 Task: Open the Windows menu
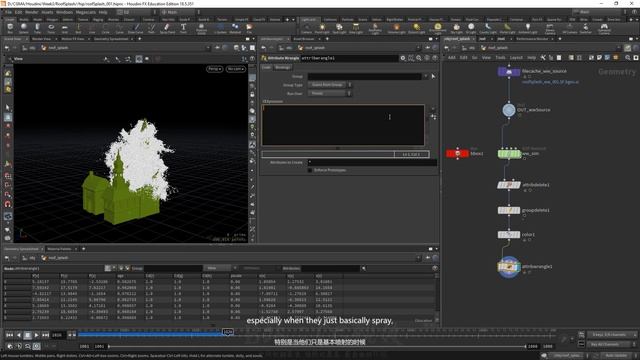click(64, 12)
